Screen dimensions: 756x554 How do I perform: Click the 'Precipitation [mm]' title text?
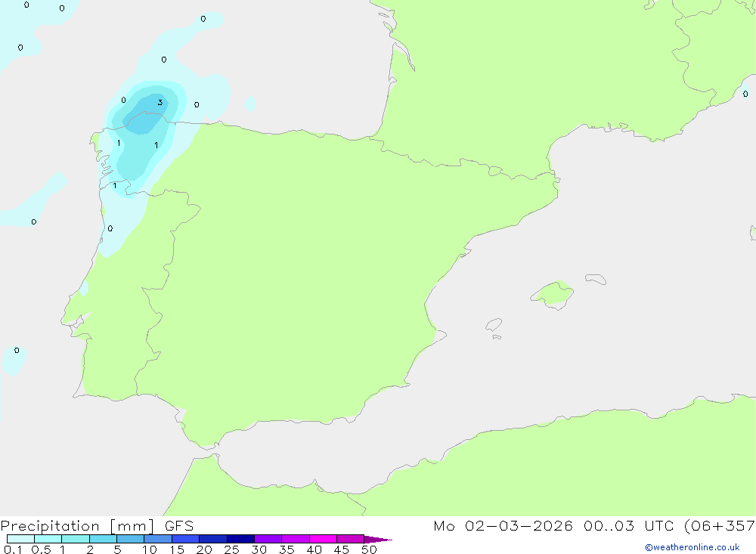pyautogui.click(x=78, y=526)
